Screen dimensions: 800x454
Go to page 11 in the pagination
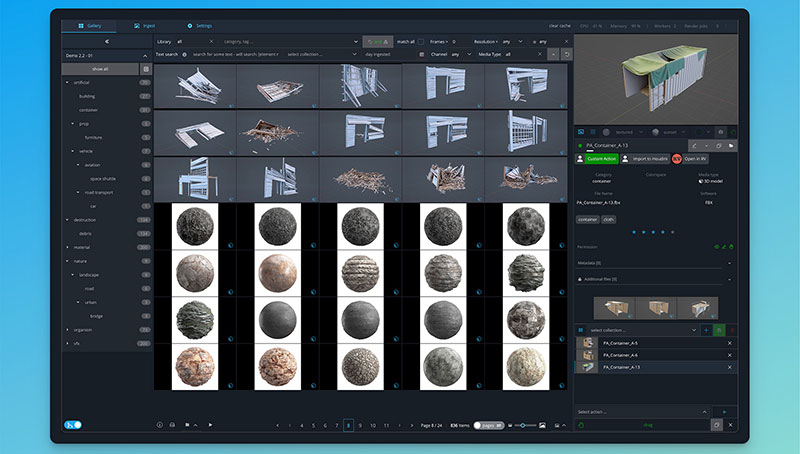(386, 425)
